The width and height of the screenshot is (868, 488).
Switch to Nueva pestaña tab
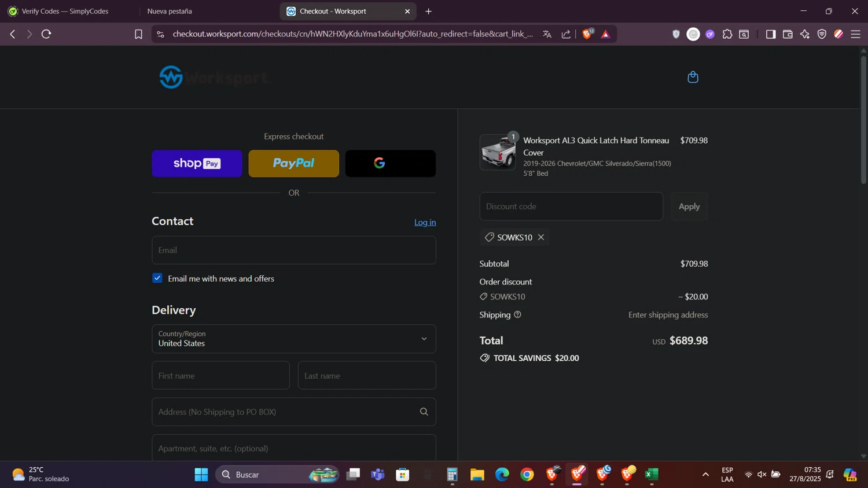click(170, 11)
